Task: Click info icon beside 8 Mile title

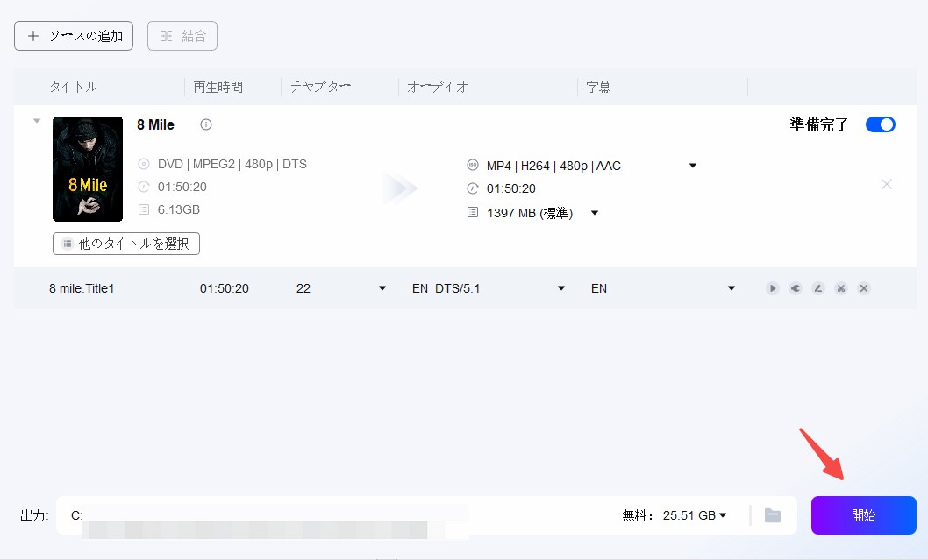Action: point(206,124)
